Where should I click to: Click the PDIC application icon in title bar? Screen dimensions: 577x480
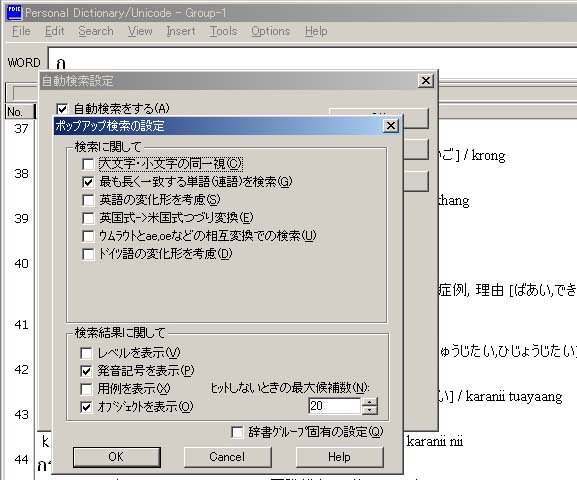[x=14, y=12]
